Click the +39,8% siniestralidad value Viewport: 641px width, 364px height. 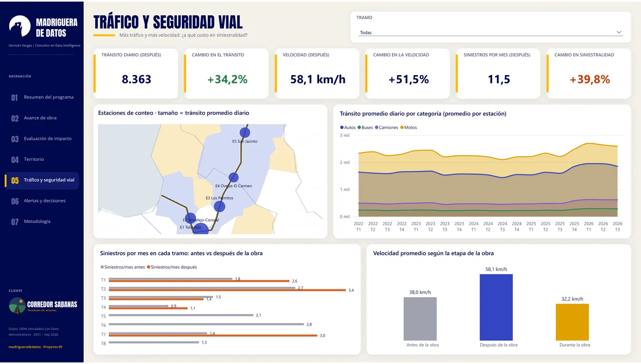tap(590, 79)
